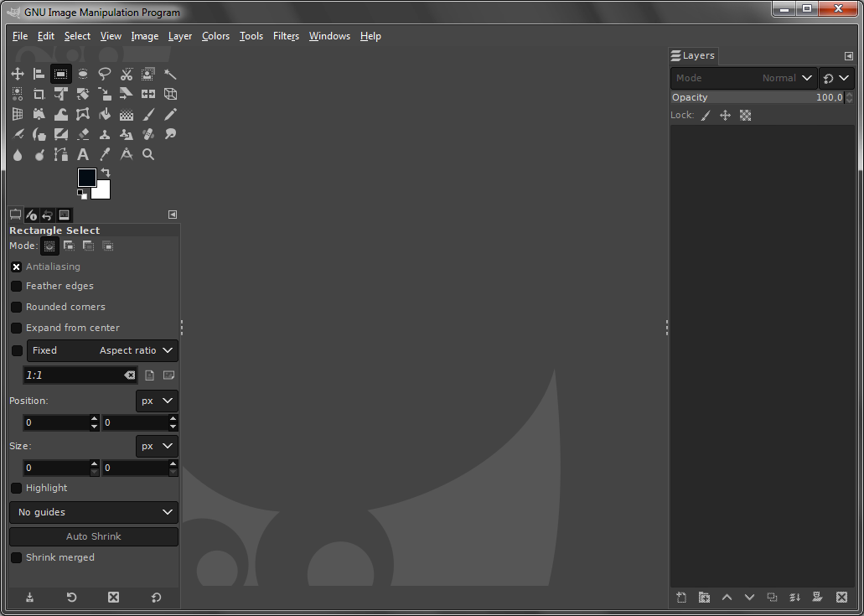Image resolution: width=864 pixels, height=616 pixels.
Task: Select the Crop tool
Action: 39,94
